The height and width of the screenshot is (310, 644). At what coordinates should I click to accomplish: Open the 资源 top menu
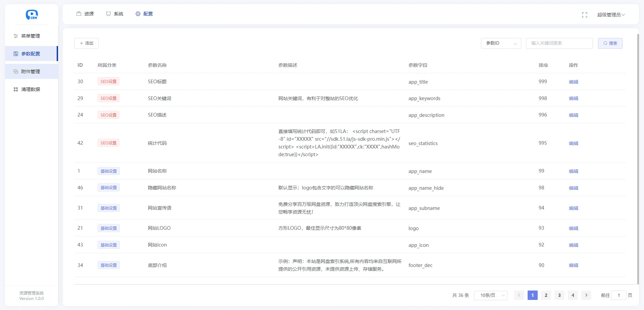click(x=85, y=14)
